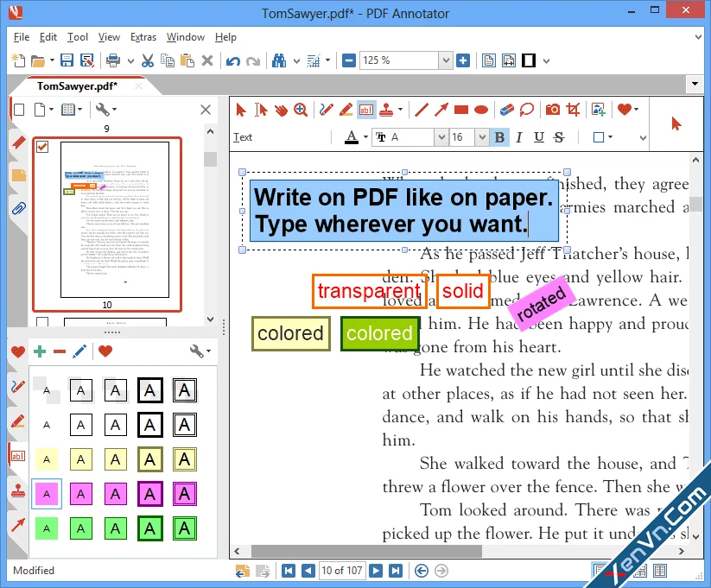Save the document with the floppy disk icon
711x588 pixels.
pos(67,60)
